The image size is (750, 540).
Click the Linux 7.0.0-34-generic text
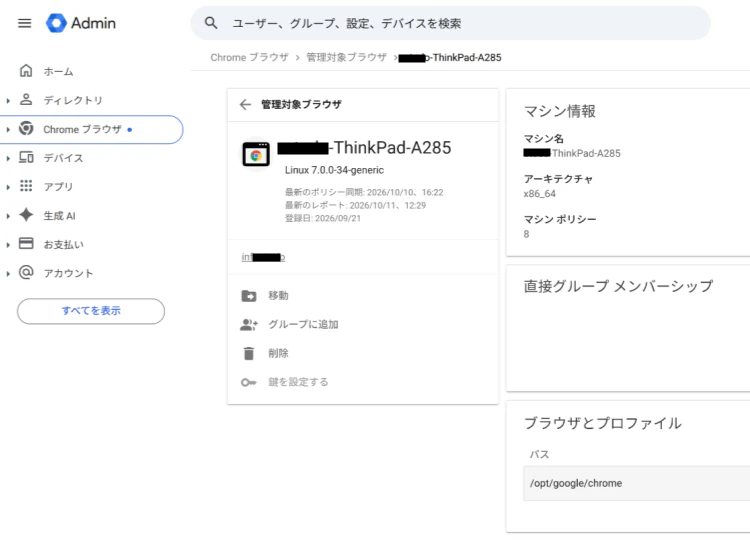pos(334,170)
